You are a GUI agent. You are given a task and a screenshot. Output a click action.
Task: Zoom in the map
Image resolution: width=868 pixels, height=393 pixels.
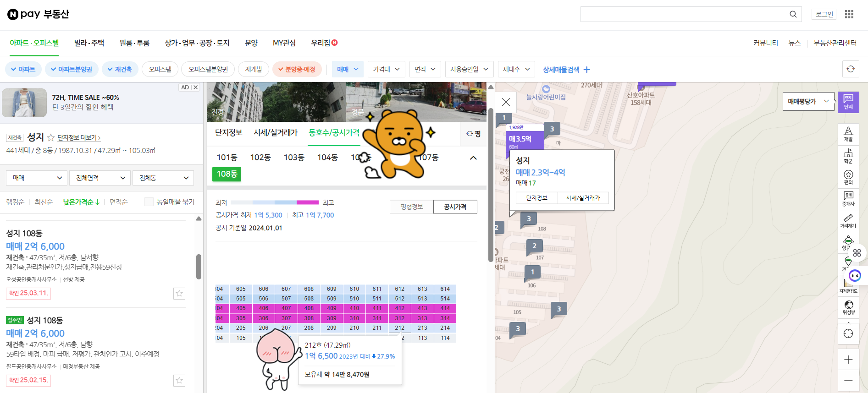(x=848, y=360)
